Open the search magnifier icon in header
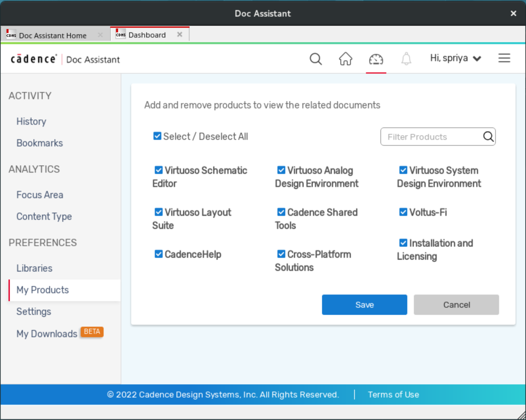This screenshot has height=420, width=526. click(x=316, y=59)
